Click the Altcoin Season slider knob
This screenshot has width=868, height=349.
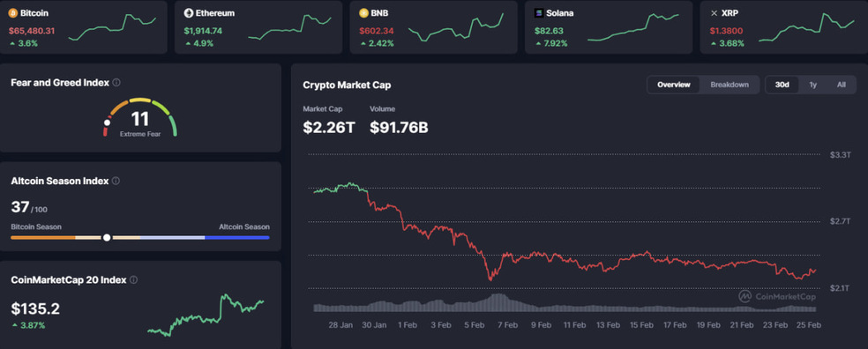[107, 237]
